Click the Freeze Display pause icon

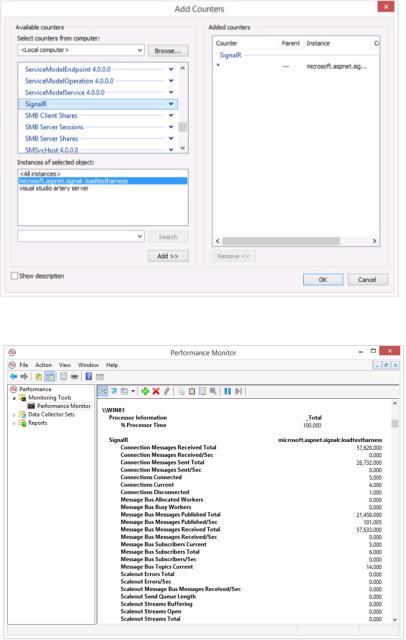point(228,391)
